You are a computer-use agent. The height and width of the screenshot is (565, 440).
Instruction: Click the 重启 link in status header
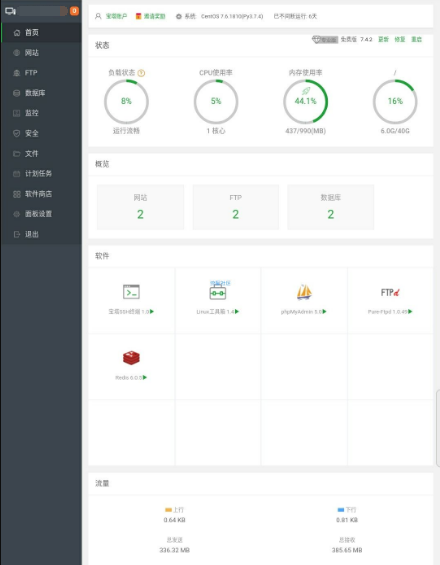tap(417, 39)
